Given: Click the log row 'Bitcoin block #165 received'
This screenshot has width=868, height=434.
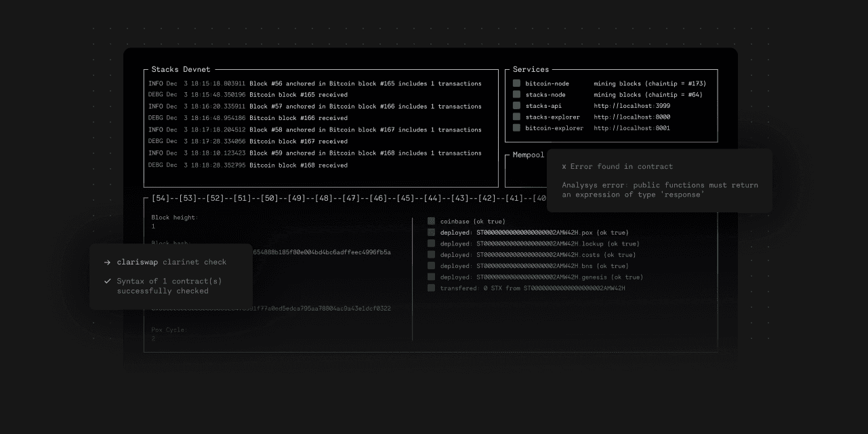Looking at the screenshot, I should tap(248, 95).
